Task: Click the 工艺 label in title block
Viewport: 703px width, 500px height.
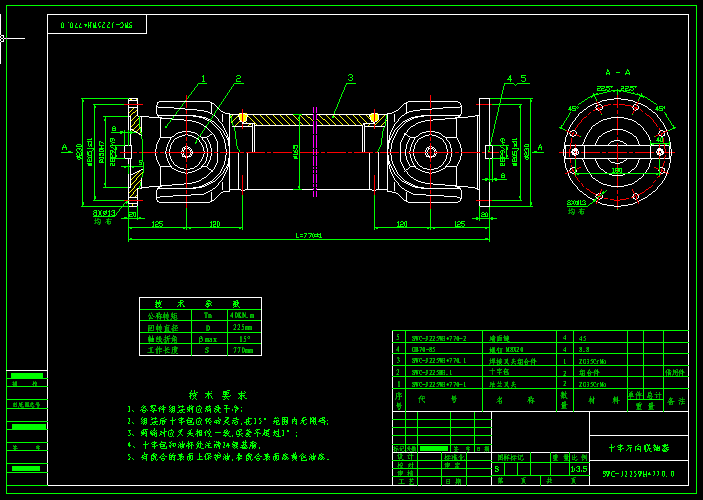Action: click(405, 481)
